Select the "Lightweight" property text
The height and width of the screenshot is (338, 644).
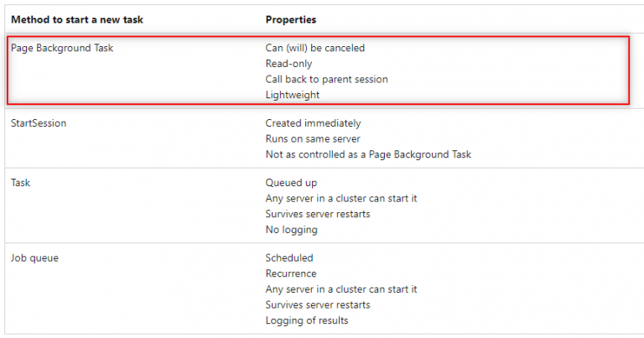tap(292, 95)
